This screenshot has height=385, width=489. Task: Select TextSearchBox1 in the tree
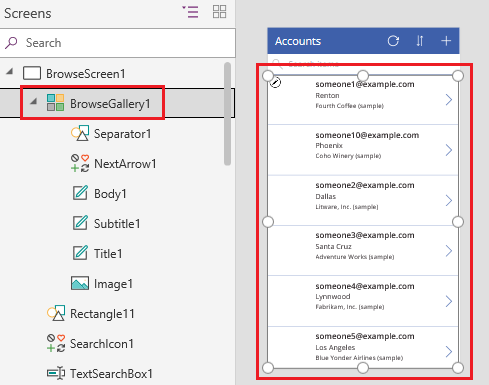click(x=100, y=374)
